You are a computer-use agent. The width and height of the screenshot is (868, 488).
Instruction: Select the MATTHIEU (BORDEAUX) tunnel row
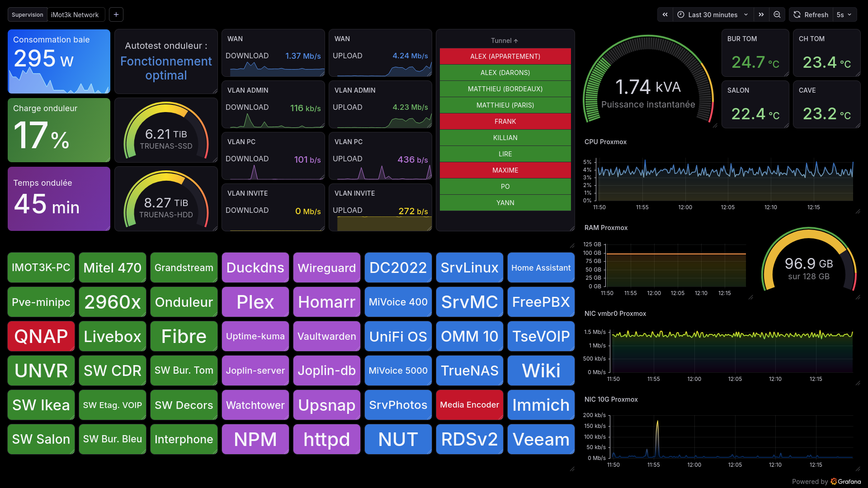pyautogui.click(x=505, y=89)
